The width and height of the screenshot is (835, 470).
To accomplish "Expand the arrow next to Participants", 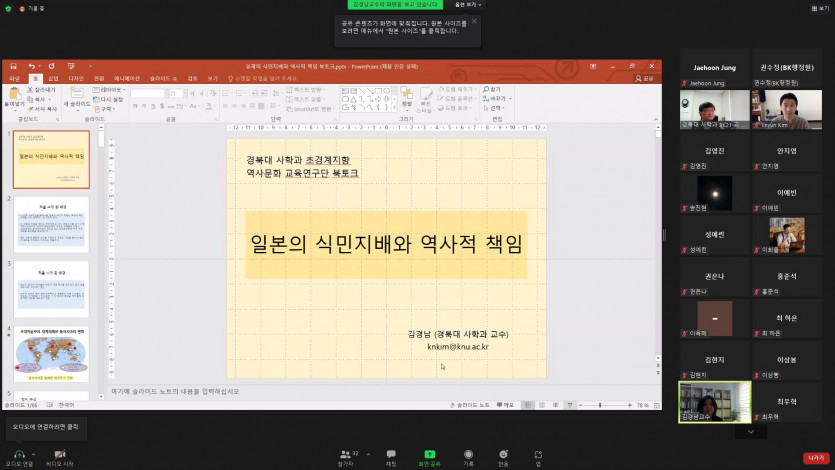I will pyautogui.click(x=368, y=454).
